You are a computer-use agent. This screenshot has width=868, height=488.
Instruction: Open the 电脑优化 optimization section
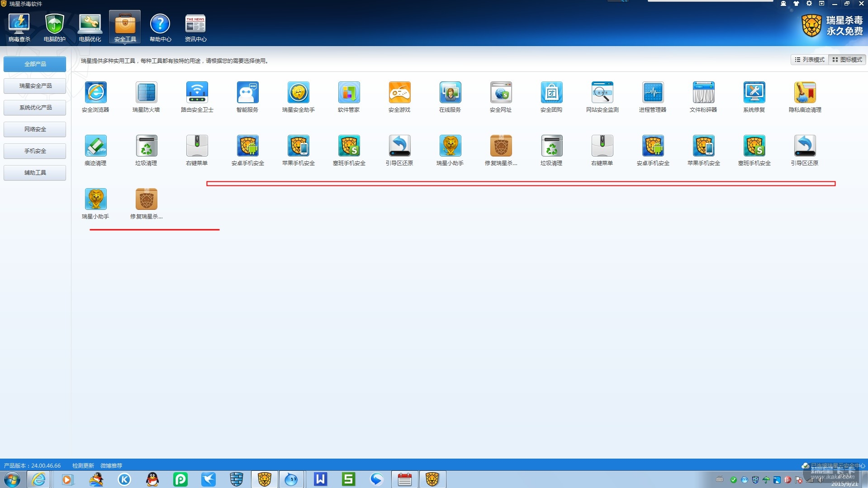tap(90, 27)
